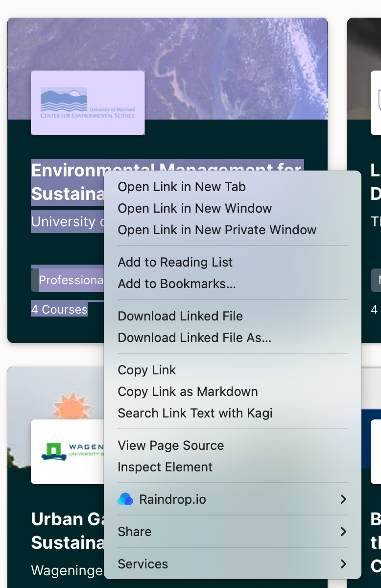Choose Inspect Element

click(x=165, y=467)
